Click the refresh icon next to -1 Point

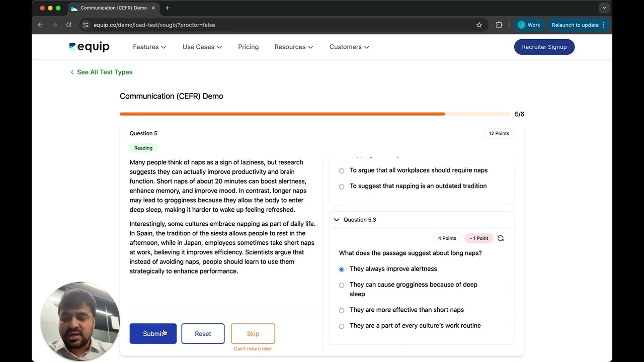click(501, 238)
